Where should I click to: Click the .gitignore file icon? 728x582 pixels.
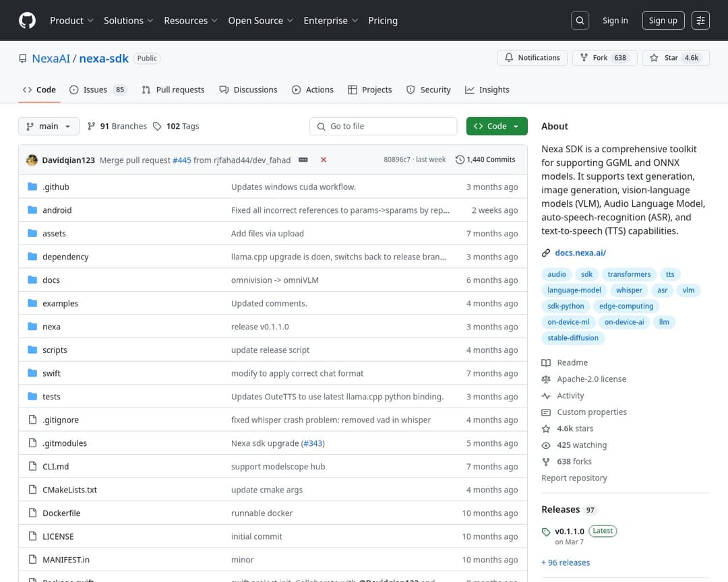pos(32,420)
